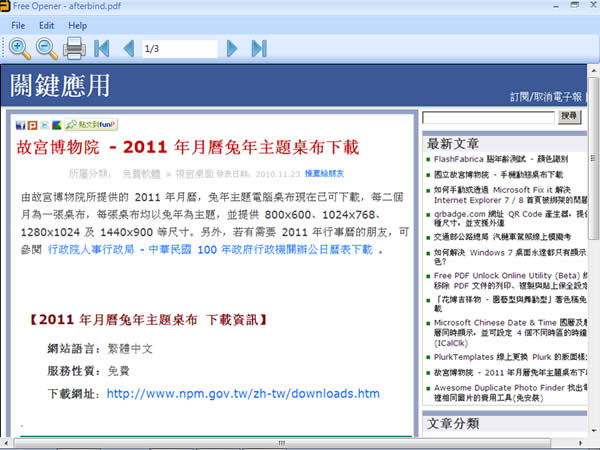
Task: Jump to the last page
Action: pos(259,49)
